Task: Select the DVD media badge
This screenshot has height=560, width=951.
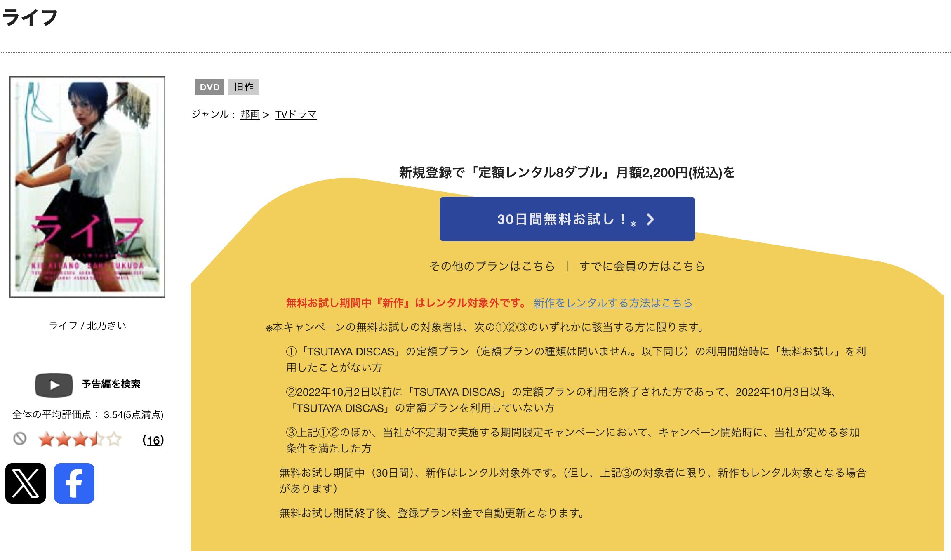Action: tap(210, 87)
